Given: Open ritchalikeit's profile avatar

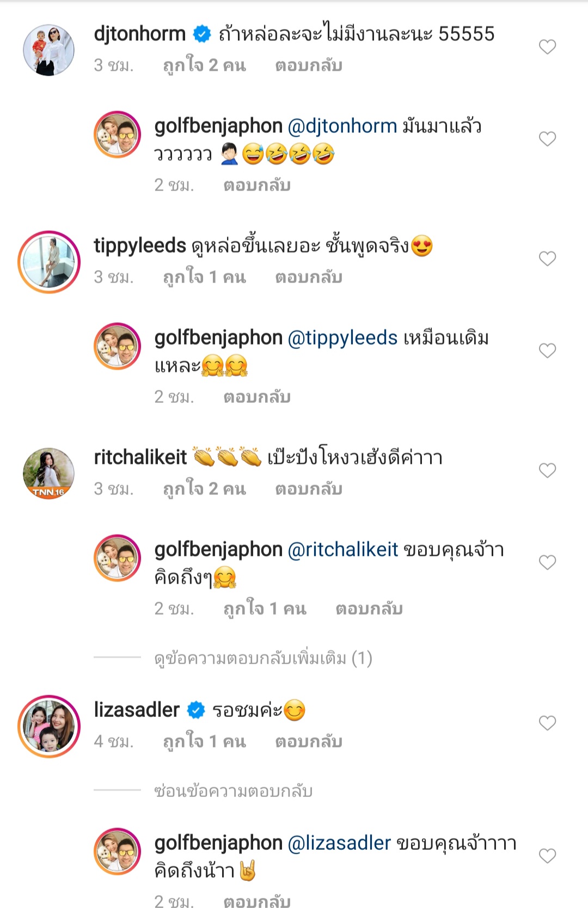Looking at the screenshot, I should point(48,473).
